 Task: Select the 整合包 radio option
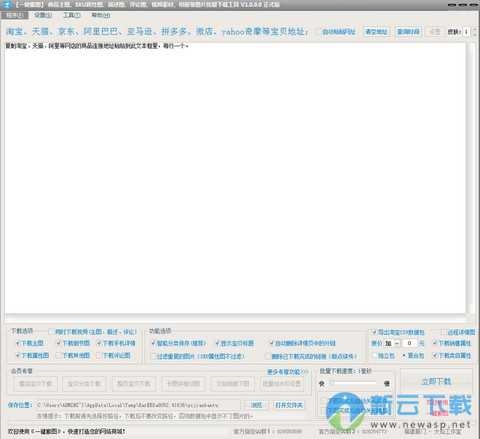pyautogui.click(x=413, y=356)
